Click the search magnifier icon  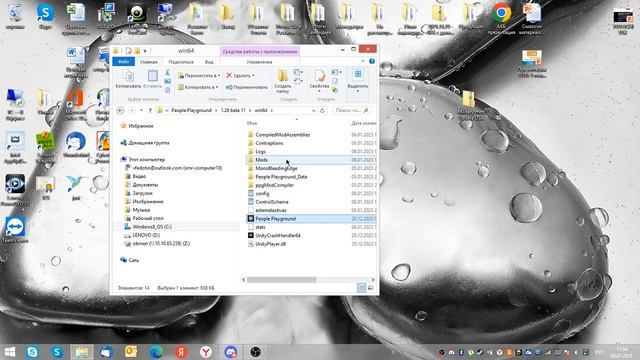coord(366,110)
